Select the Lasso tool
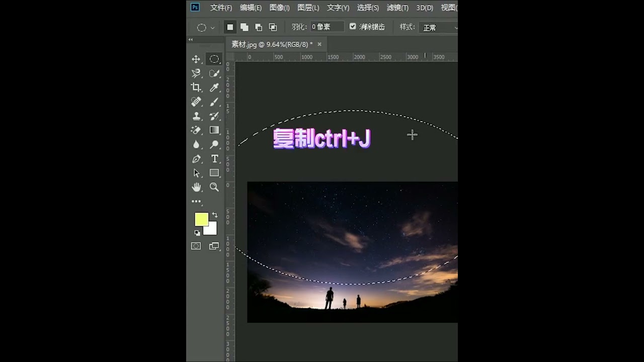The width and height of the screenshot is (644, 362). [196, 73]
